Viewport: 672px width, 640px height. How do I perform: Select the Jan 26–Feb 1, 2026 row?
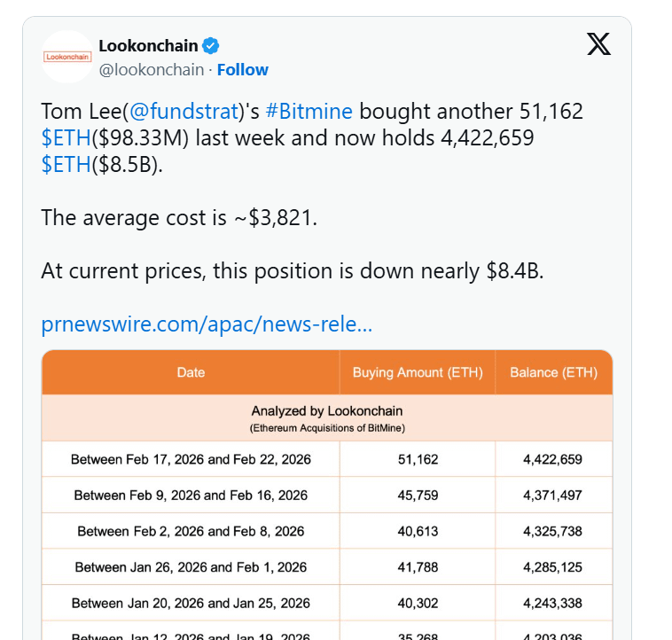[x=191, y=567]
